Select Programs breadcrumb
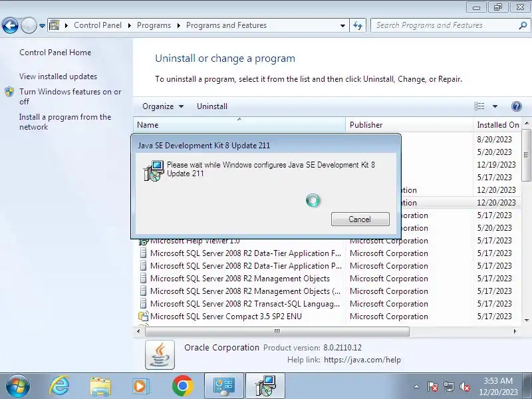The height and width of the screenshot is (399, 532). pyautogui.click(x=154, y=25)
